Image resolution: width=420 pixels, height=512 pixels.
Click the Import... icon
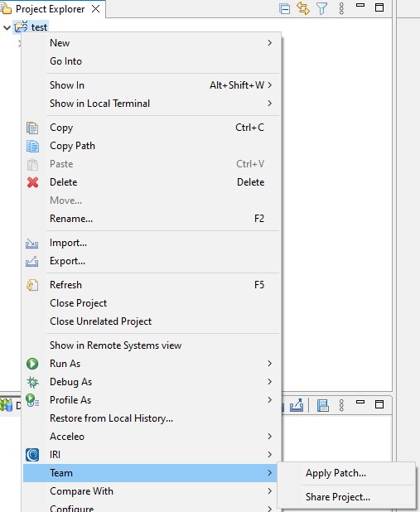(31, 244)
